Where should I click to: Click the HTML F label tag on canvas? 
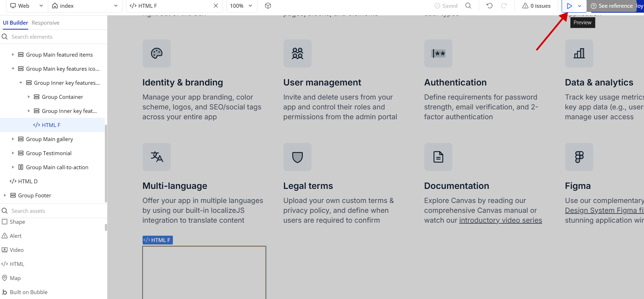click(158, 240)
